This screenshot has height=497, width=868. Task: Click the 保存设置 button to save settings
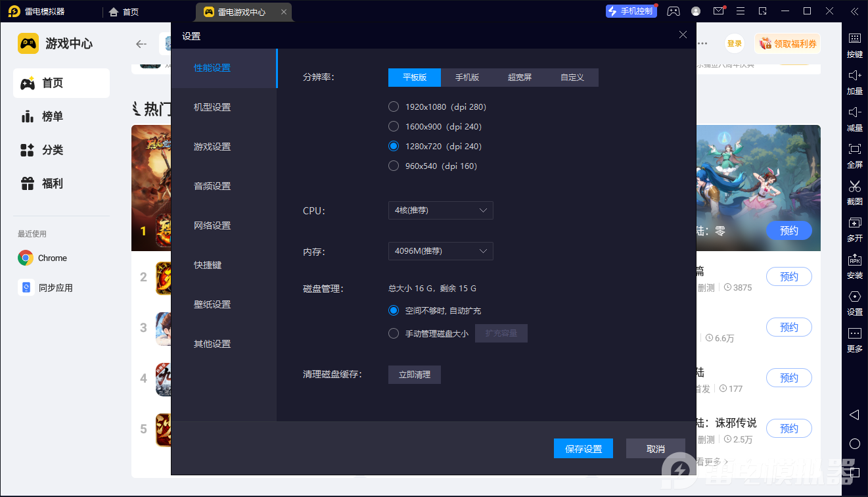[x=583, y=448]
